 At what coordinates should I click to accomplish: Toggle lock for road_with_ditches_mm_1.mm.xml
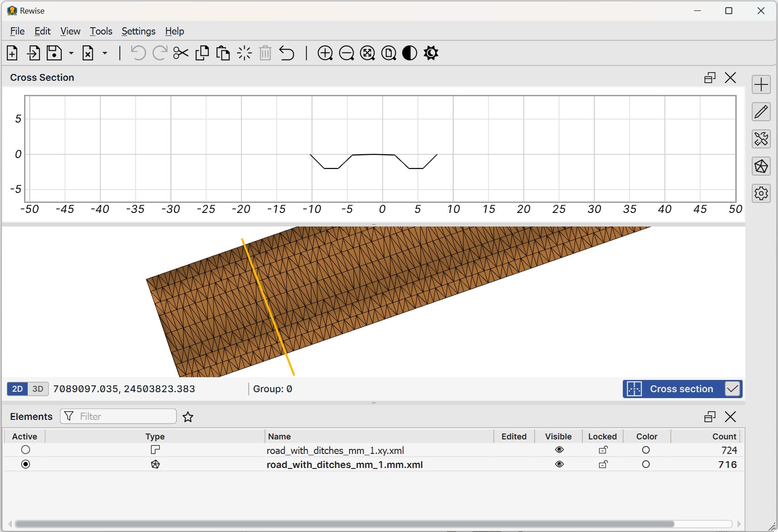point(603,464)
